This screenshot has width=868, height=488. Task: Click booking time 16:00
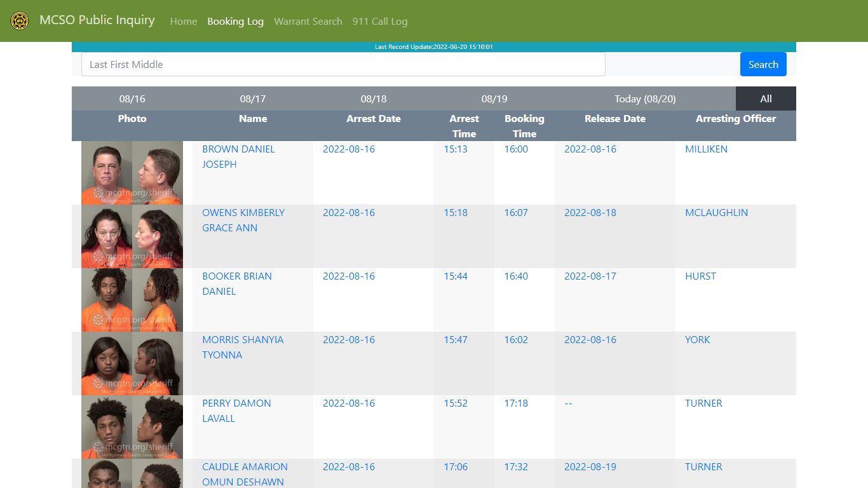click(x=516, y=149)
